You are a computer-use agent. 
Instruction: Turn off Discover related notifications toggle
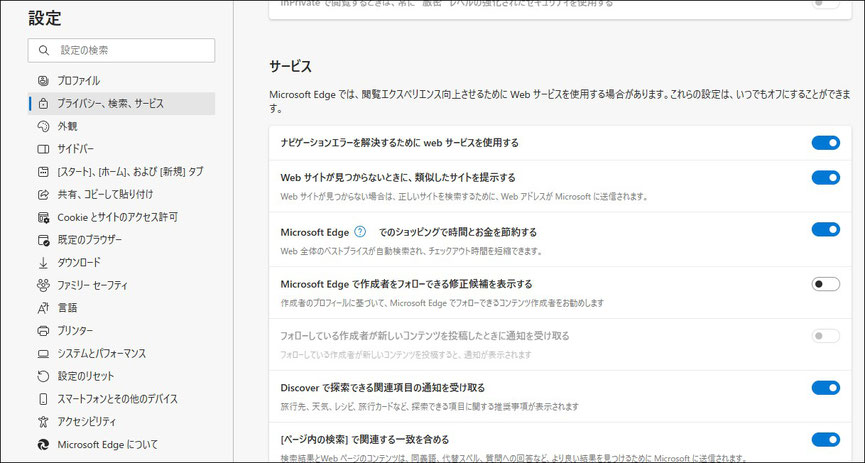click(825, 387)
